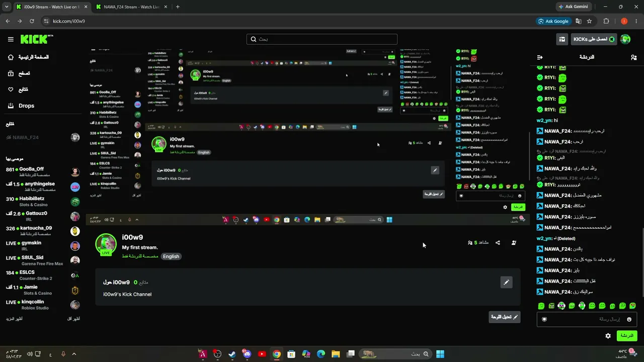Open kinqcollin recommended channel
Image resolution: width=644 pixels, height=362 pixels.
click(43, 305)
